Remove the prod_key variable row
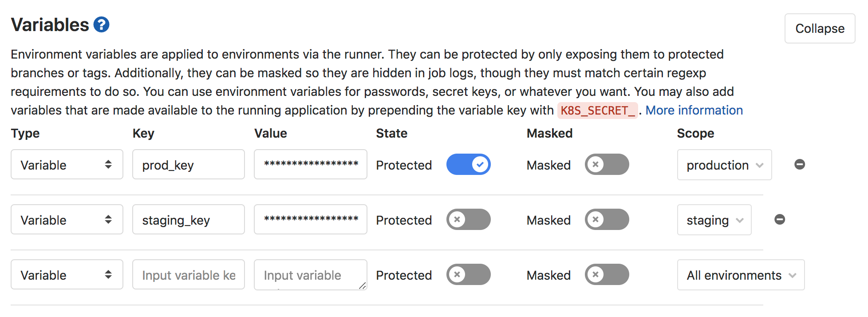Image resolution: width=868 pixels, height=317 pixels. [x=800, y=164]
